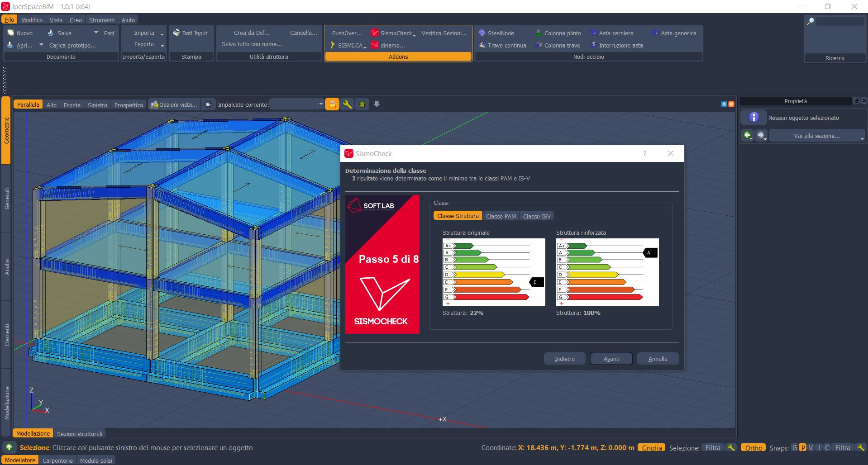Click the Salva save icon
This screenshot has width=868, height=465.
click(x=51, y=33)
